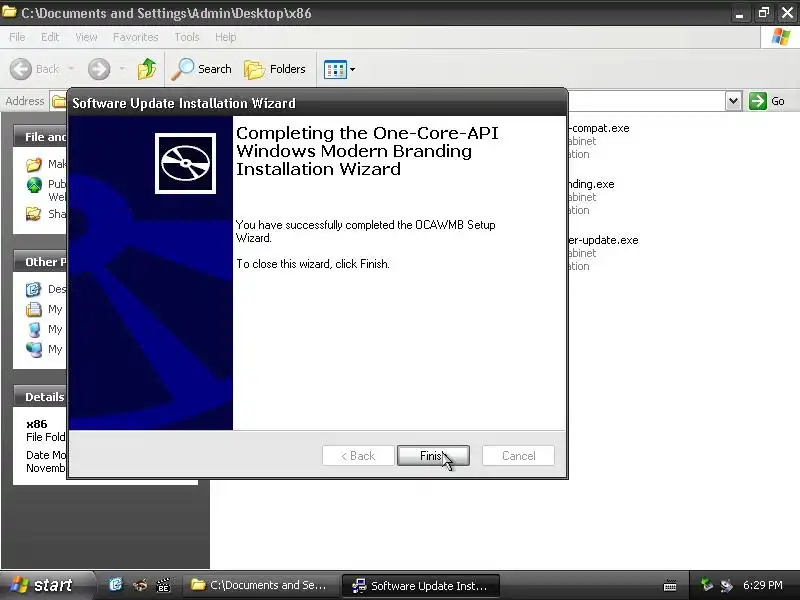Click the Explorer Forward arrow icon
The height and width of the screenshot is (600, 800).
tap(99, 69)
